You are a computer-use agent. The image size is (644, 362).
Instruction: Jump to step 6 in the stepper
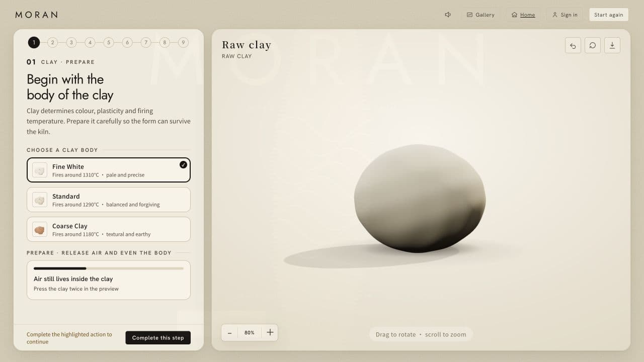coord(127,43)
